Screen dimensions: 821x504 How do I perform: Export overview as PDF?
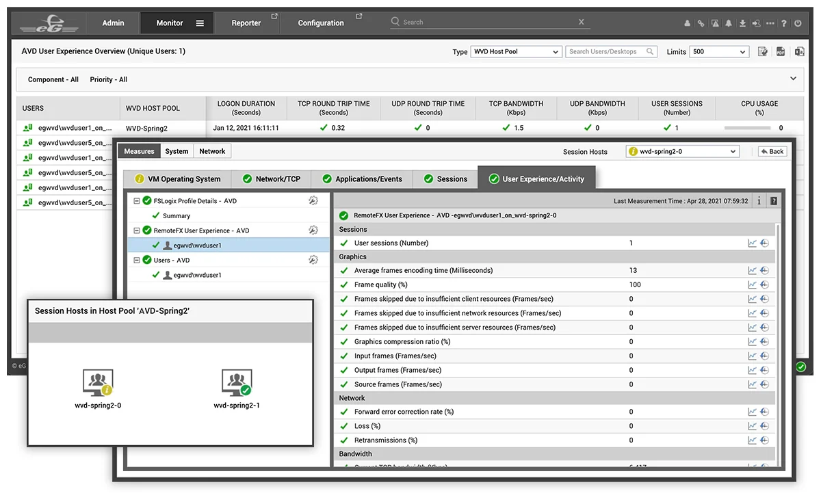[x=781, y=52]
